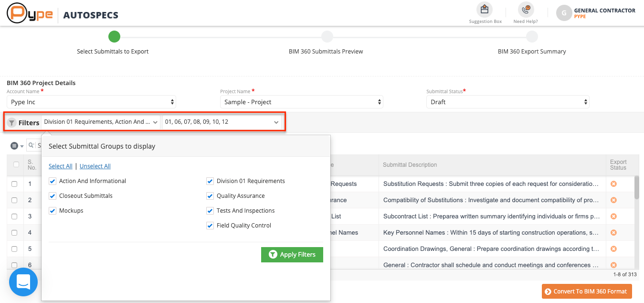Viewport: 644px width, 303px height.
Task: Expand the Submittal Status dropdown
Action: (507, 102)
